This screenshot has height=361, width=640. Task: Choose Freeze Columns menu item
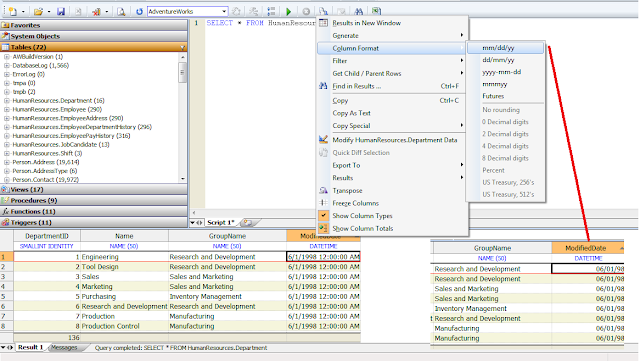[392, 203]
